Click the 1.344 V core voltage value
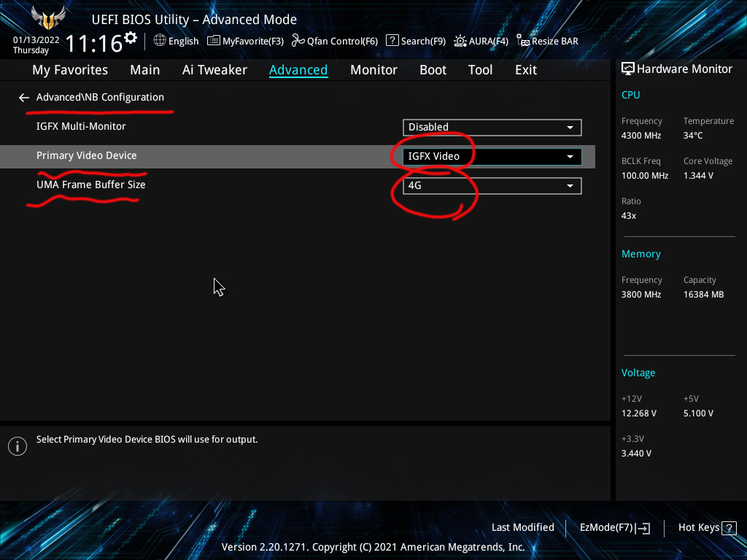747x560 pixels. 698,176
